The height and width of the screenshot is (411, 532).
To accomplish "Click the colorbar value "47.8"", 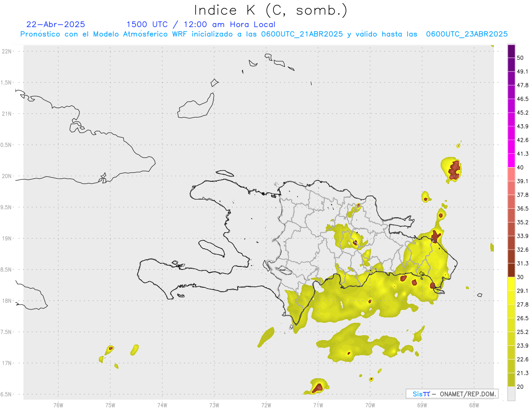I will [523, 85].
